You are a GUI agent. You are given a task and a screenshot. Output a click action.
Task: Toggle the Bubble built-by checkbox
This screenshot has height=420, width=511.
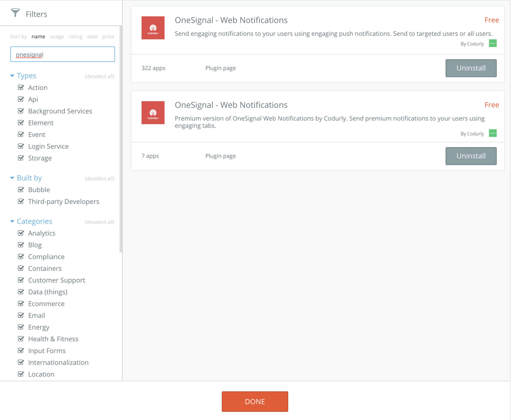pyautogui.click(x=21, y=190)
